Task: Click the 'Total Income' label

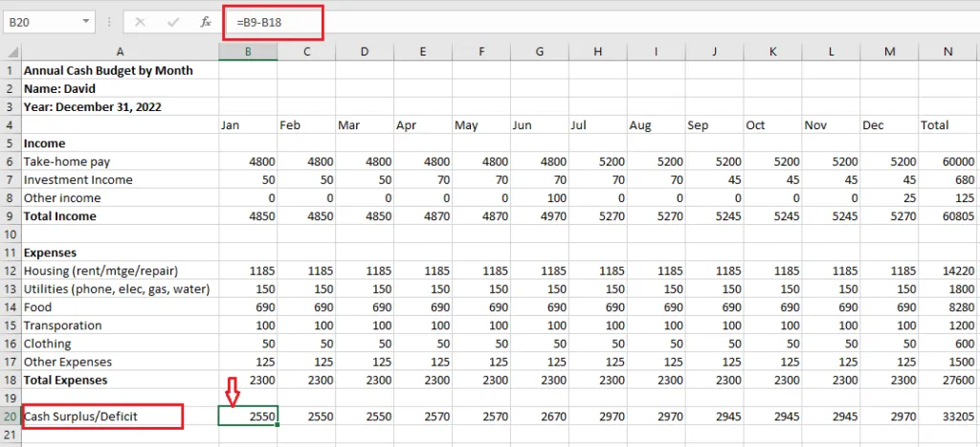Action: pyautogui.click(x=60, y=216)
